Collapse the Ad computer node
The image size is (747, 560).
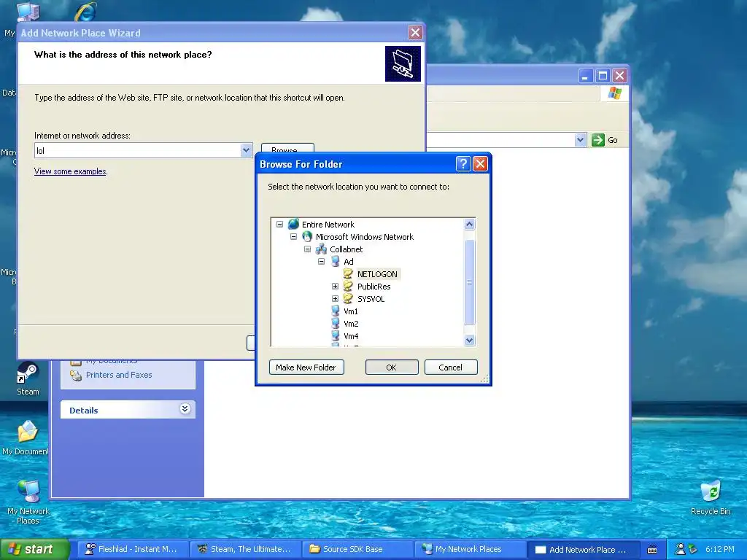click(x=321, y=262)
